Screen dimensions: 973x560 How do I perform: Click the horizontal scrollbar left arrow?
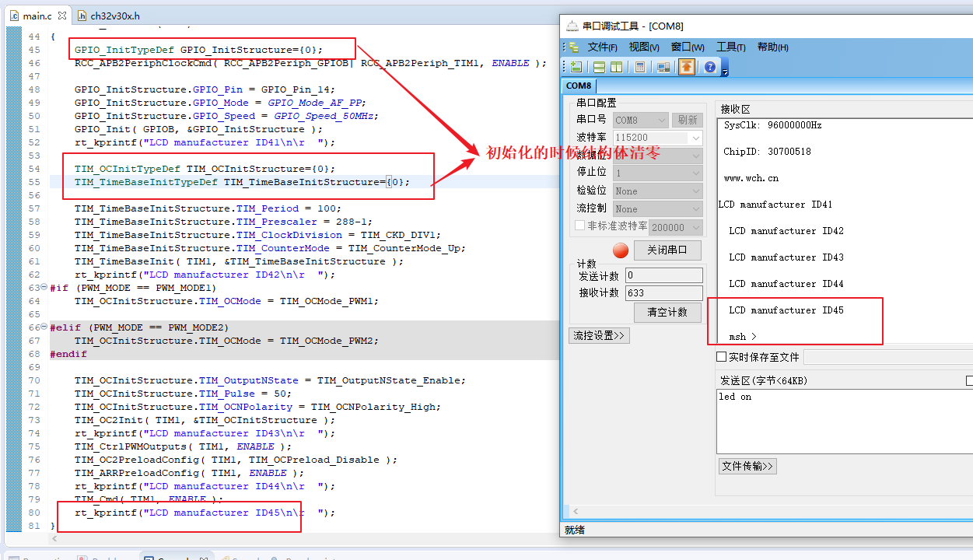pos(574,512)
